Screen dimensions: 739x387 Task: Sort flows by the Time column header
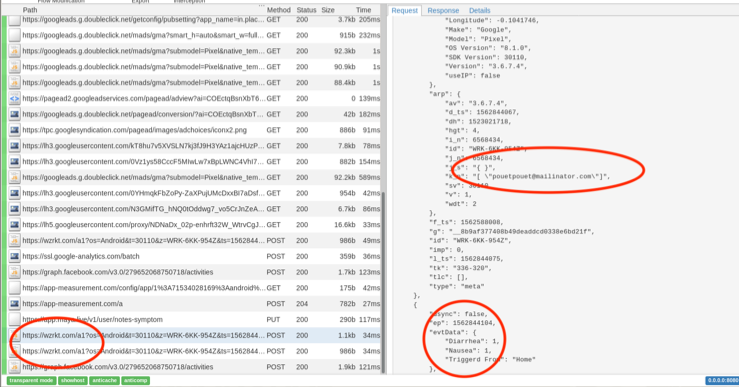[x=363, y=10]
